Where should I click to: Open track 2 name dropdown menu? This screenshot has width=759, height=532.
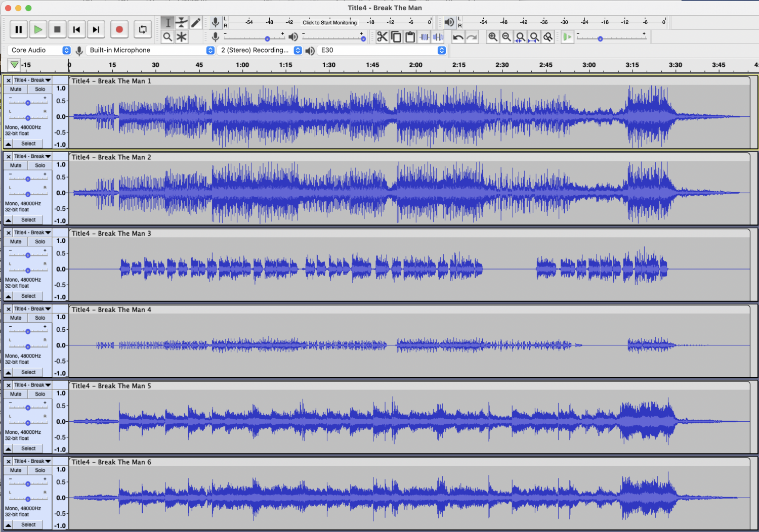(32, 156)
